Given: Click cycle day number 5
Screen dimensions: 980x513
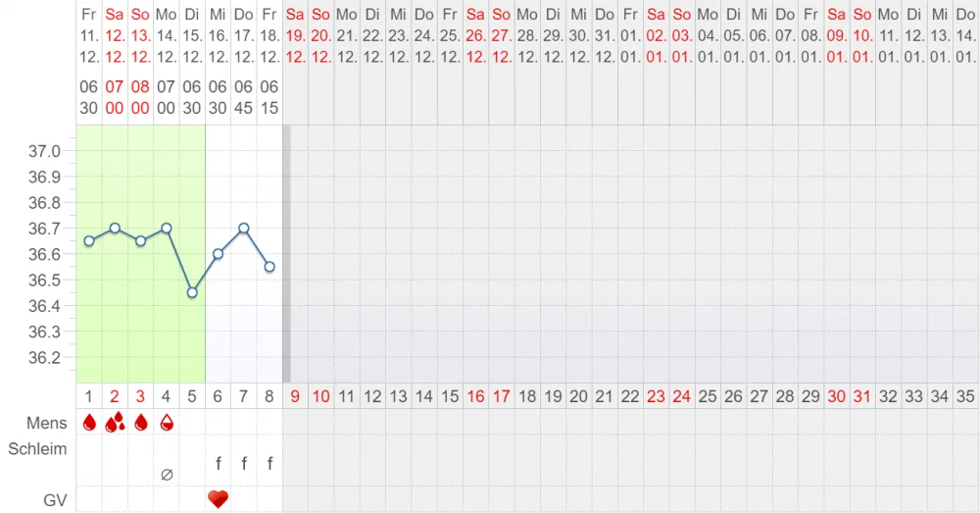Looking at the screenshot, I should pyautogui.click(x=192, y=396).
